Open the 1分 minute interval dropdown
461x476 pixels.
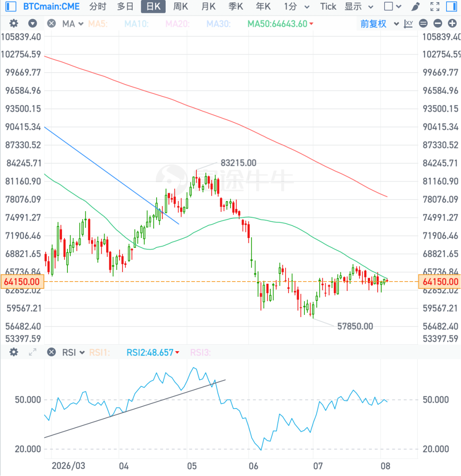pyautogui.click(x=297, y=6)
